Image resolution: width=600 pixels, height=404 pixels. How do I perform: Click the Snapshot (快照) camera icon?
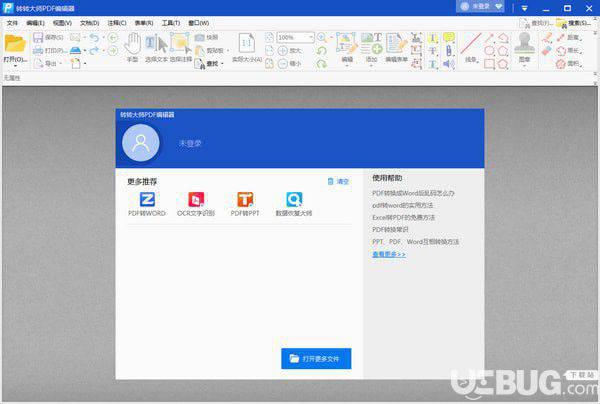pos(199,37)
